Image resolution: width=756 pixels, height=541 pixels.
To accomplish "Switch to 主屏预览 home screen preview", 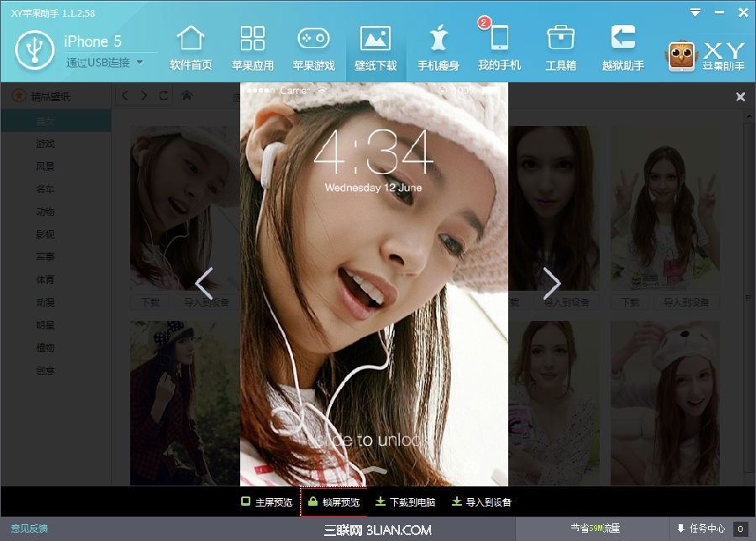I will 266,502.
